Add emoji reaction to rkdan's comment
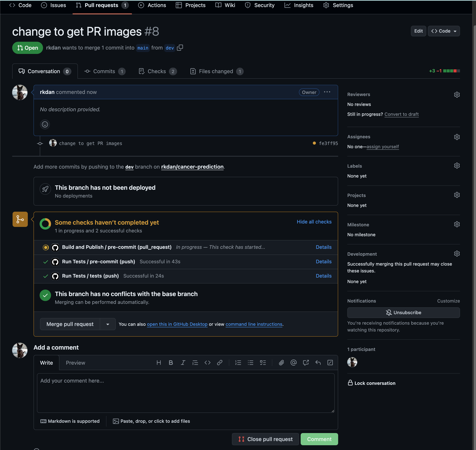The width and height of the screenshot is (476, 450). 45,124
